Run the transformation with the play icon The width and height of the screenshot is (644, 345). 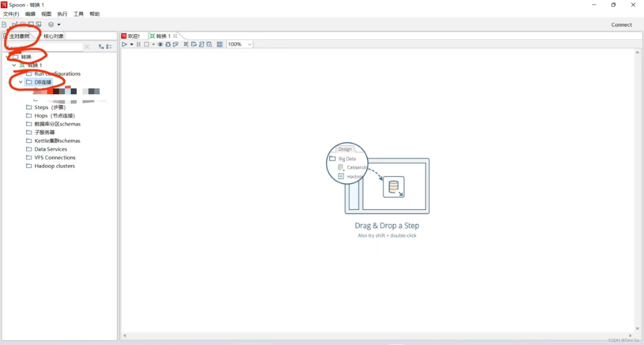pyautogui.click(x=124, y=44)
